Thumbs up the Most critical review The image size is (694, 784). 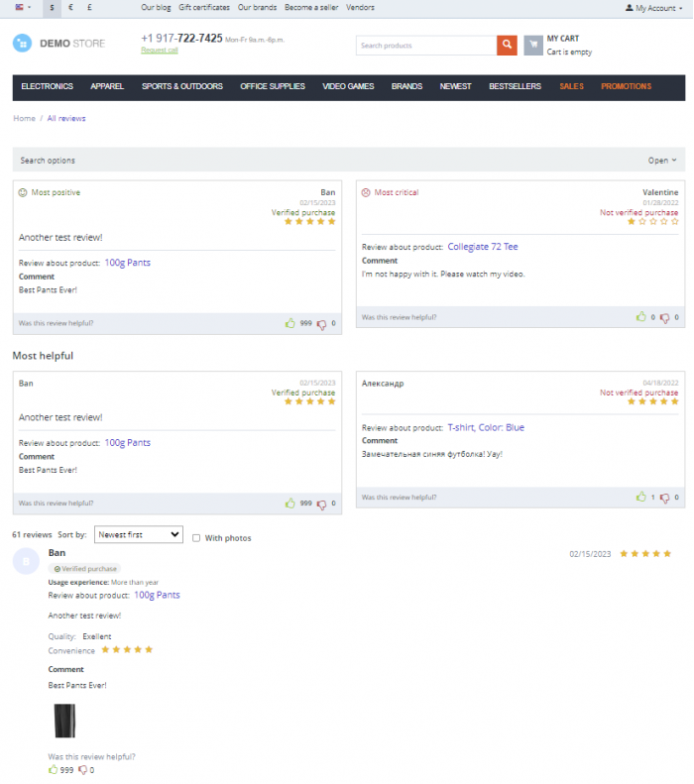click(641, 316)
